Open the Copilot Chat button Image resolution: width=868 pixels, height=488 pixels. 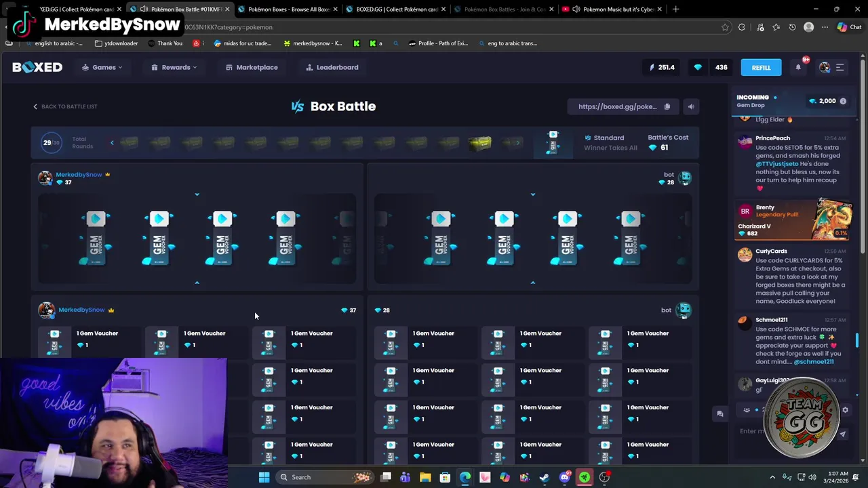click(849, 27)
